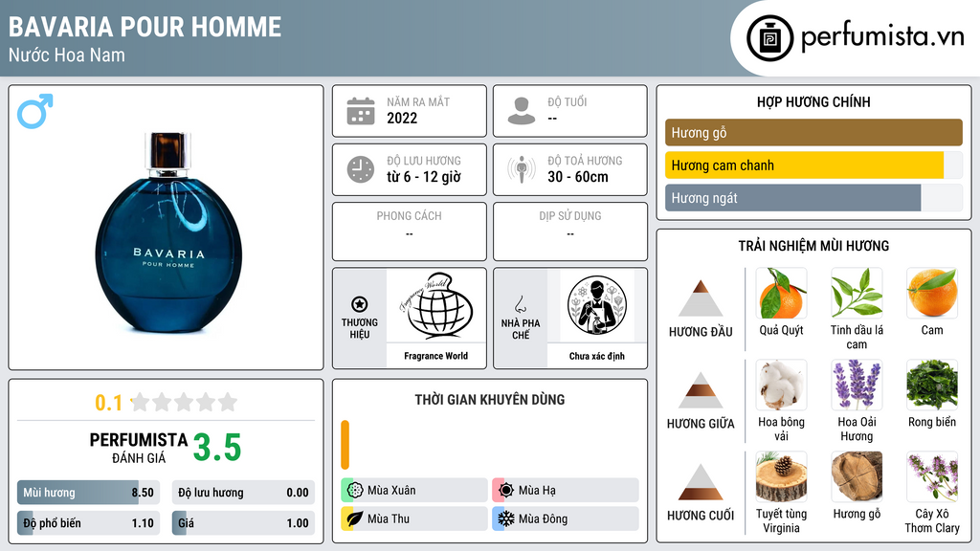Open the Fragrance World globe logo
This screenshot has height=551, width=980.
pyautogui.click(x=435, y=306)
